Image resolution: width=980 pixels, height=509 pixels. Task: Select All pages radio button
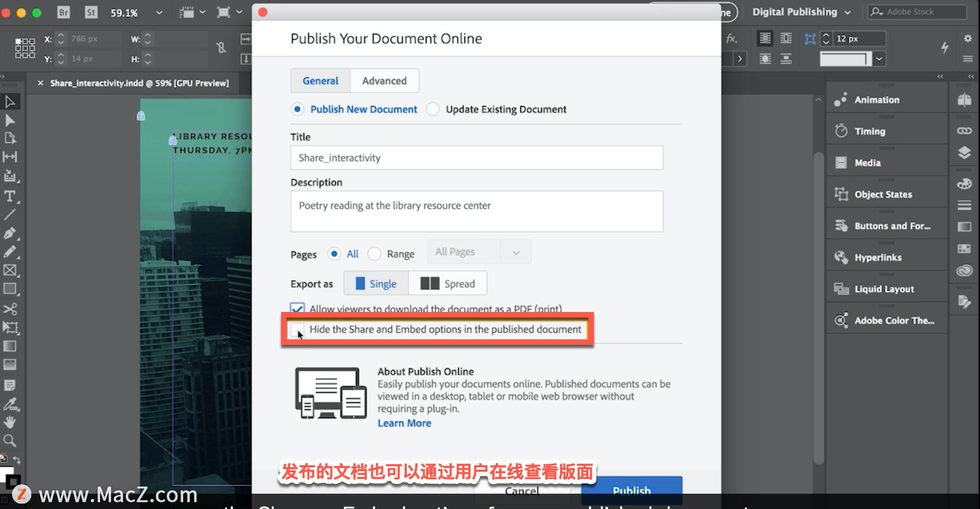(334, 254)
